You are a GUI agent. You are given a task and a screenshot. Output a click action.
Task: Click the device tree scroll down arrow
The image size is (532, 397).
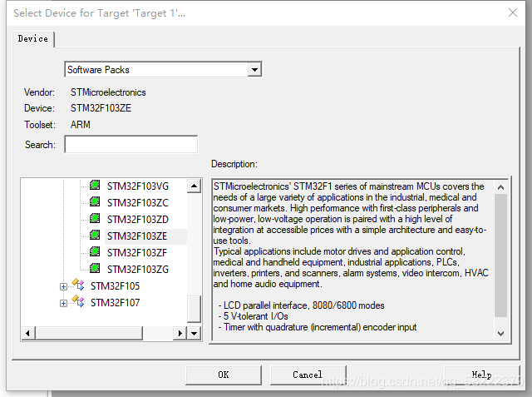194,334
